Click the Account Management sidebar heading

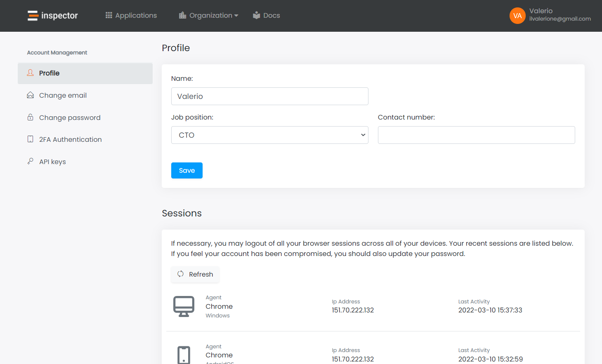pyautogui.click(x=57, y=53)
